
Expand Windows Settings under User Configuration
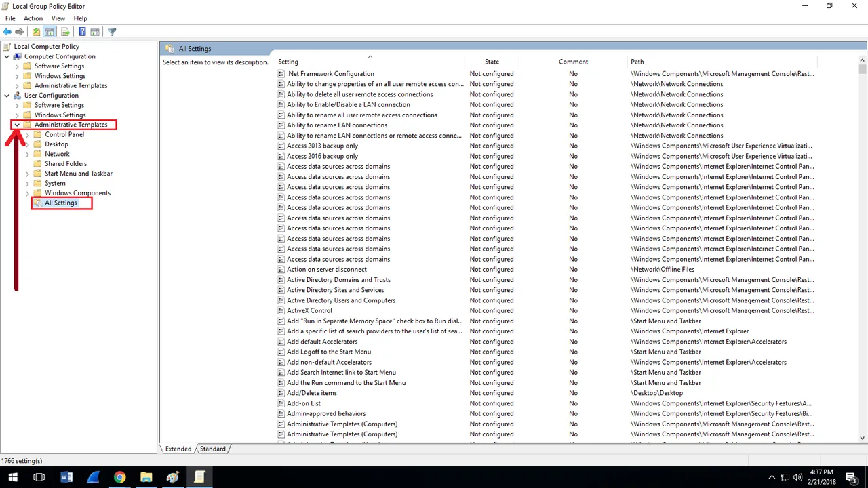coord(17,115)
